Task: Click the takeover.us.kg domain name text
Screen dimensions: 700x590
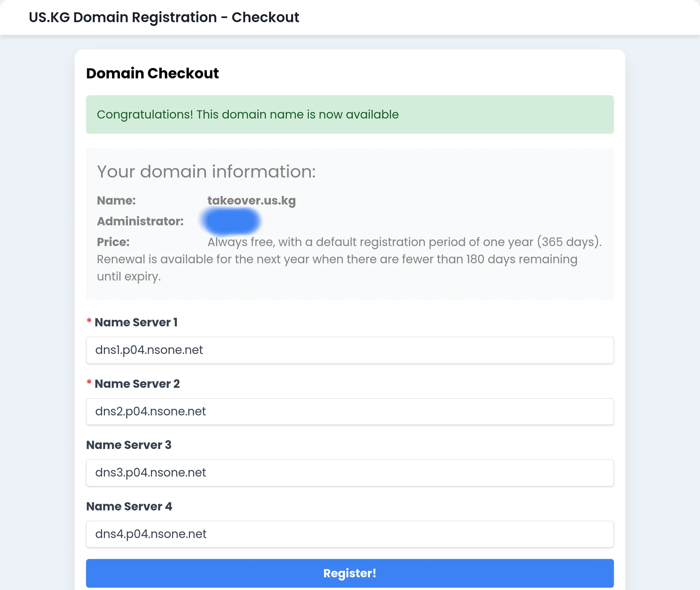Action: pyautogui.click(x=252, y=201)
